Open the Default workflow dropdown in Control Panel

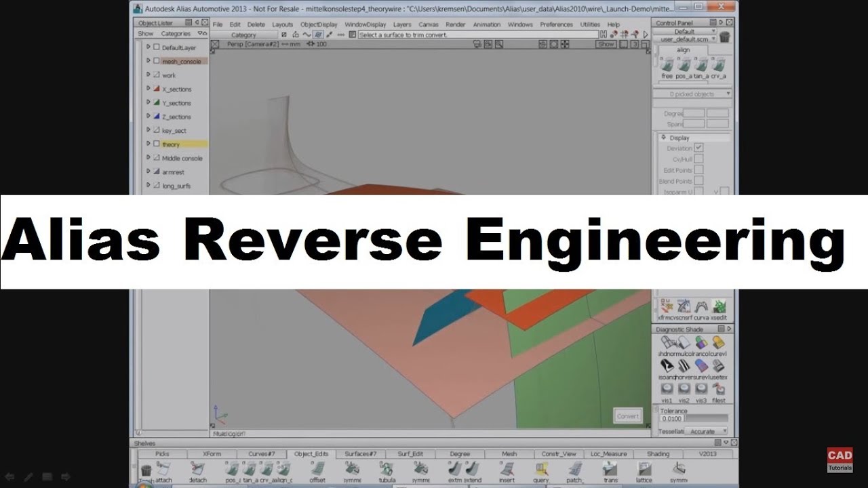coord(685,31)
